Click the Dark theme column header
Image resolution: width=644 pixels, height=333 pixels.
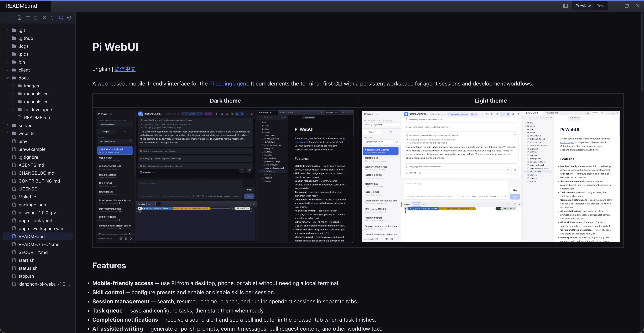click(225, 101)
